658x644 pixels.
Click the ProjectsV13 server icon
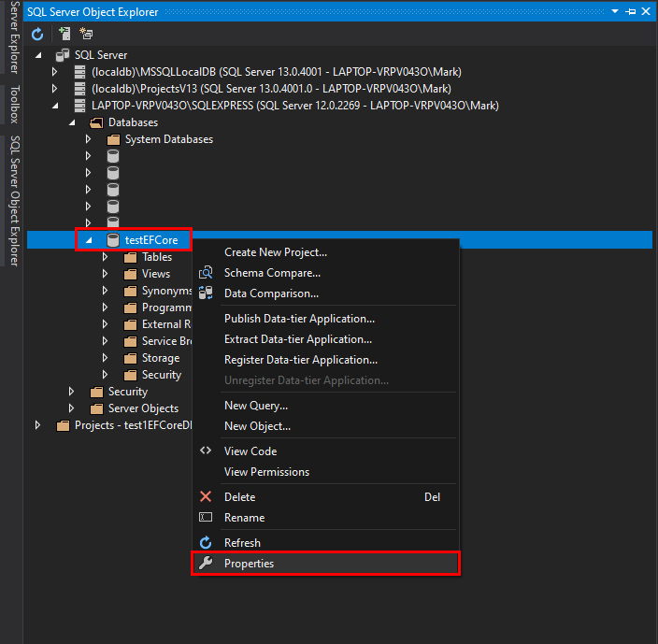coord(79,89)
